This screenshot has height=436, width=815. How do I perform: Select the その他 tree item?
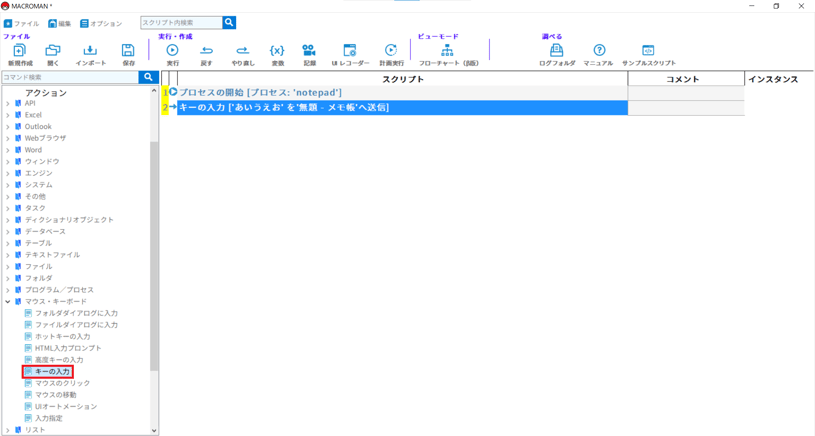pyautogui.click(x=35, y=196)
